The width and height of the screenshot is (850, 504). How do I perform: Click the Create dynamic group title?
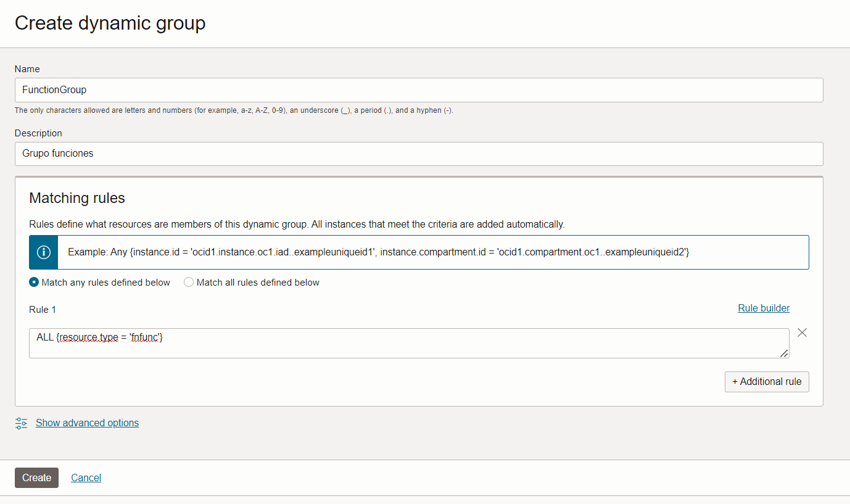pyautogui.click(x=110, y=23)
